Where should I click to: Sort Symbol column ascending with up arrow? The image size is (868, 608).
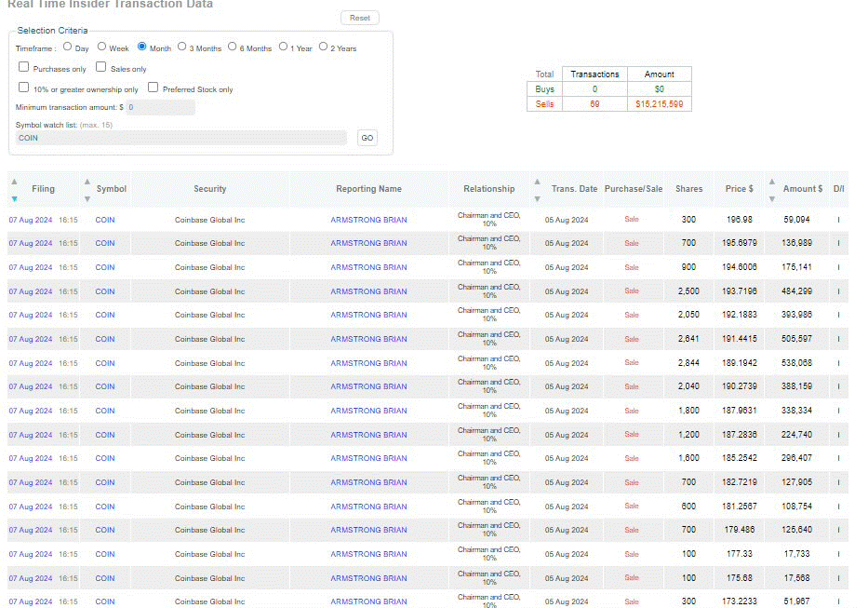click(x=87, y=181)
